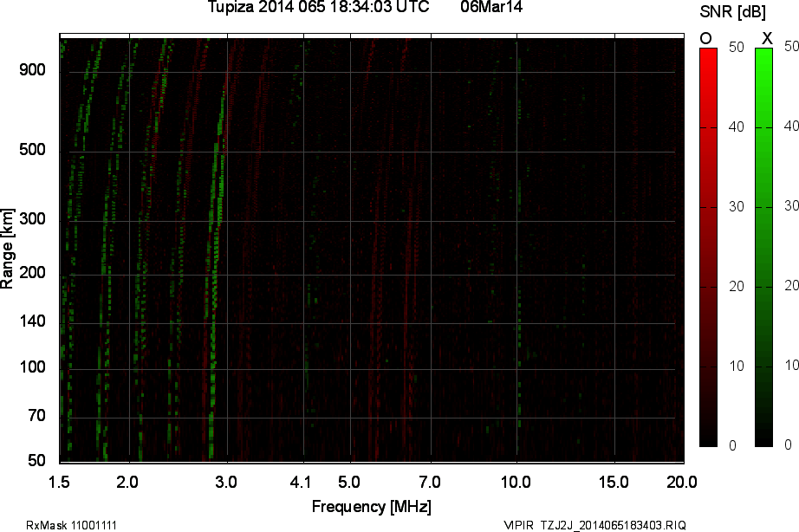Select the Range [km] vertical axis label
Screen dimensions: 799x532
pos(9,249)
